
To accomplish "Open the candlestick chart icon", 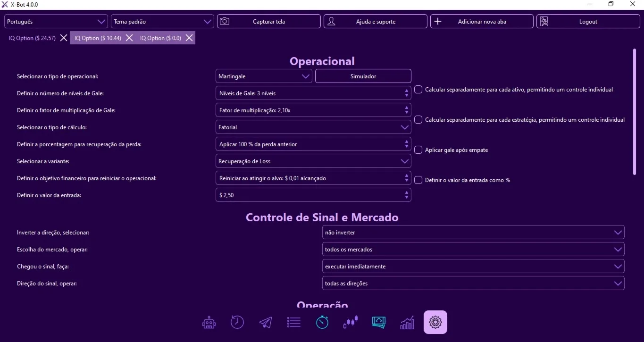I will [351, 322].
